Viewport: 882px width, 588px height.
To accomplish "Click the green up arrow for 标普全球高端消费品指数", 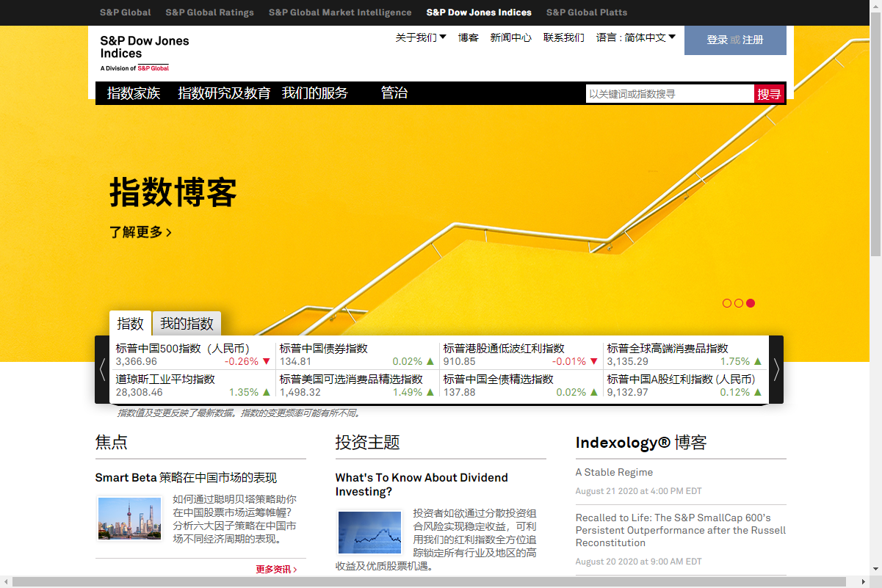I will [x=758, y=362].
